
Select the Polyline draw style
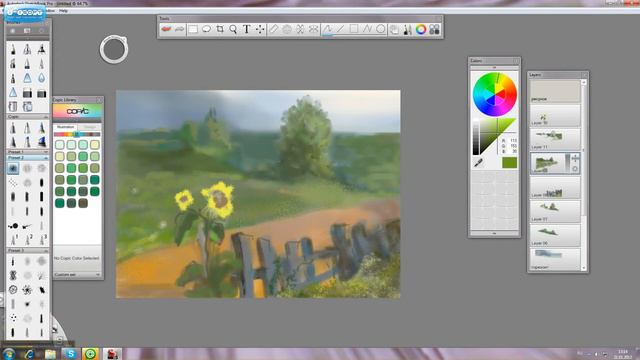coord(367,29)
